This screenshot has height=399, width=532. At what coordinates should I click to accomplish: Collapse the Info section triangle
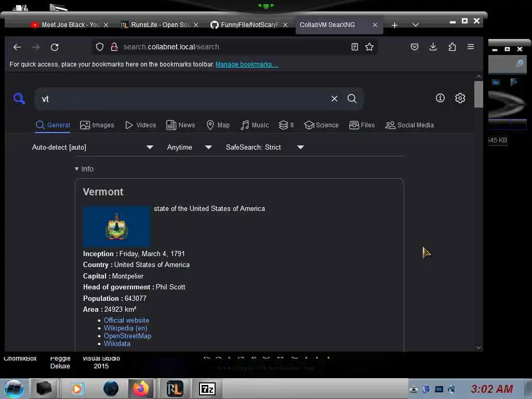coord(77,169)
